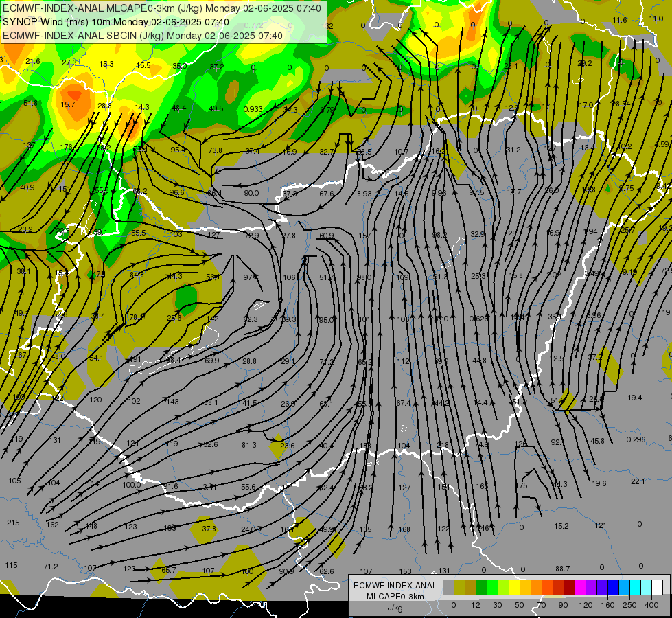Click the 'J/kg' unit label in legend
Image resolution: width=672 pixels, height=618 pixels.
pos(395,608)
